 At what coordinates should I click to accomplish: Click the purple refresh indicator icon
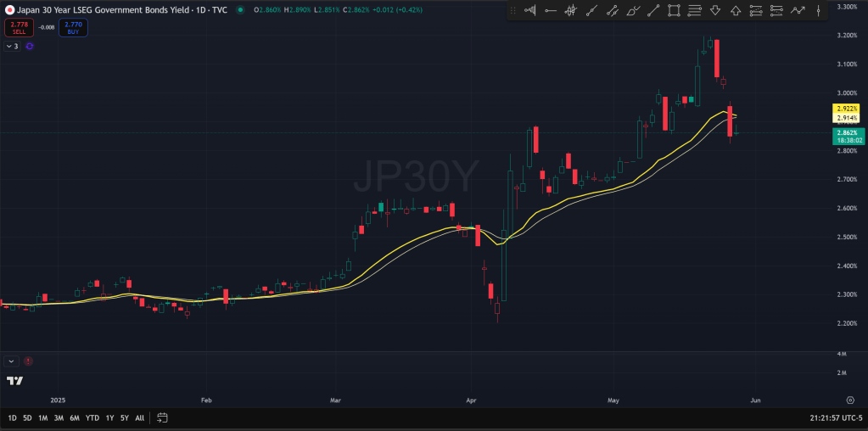click(30, 46)
